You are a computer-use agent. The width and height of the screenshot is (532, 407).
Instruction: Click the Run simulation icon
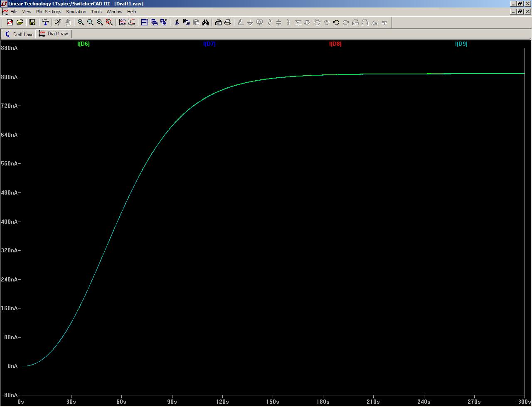[58, 22]
